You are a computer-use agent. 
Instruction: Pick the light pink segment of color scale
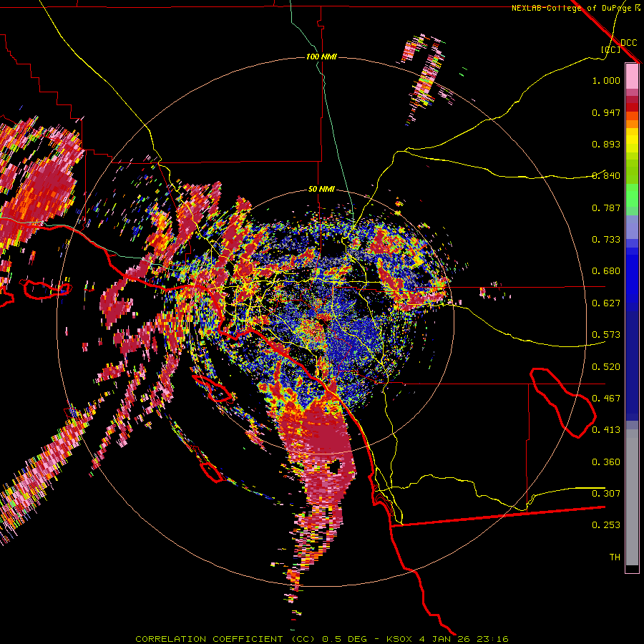point(632,76)
